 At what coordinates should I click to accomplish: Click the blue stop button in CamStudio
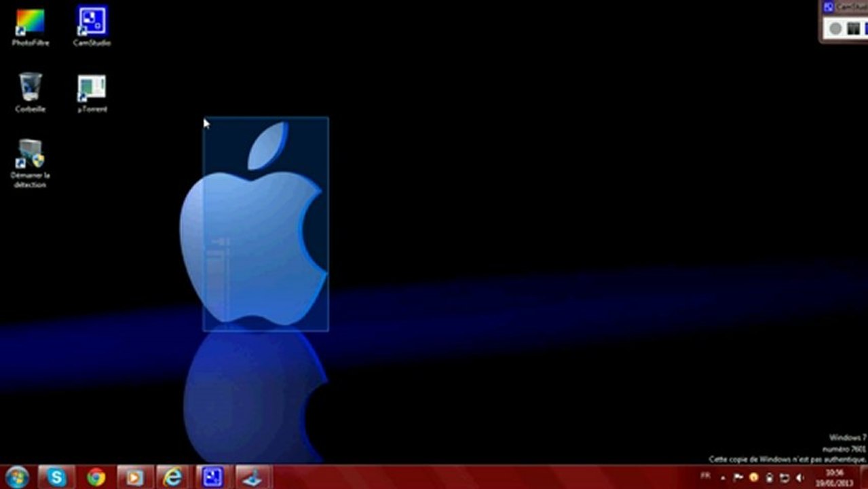pyautogui.click(x=865, y=29)
